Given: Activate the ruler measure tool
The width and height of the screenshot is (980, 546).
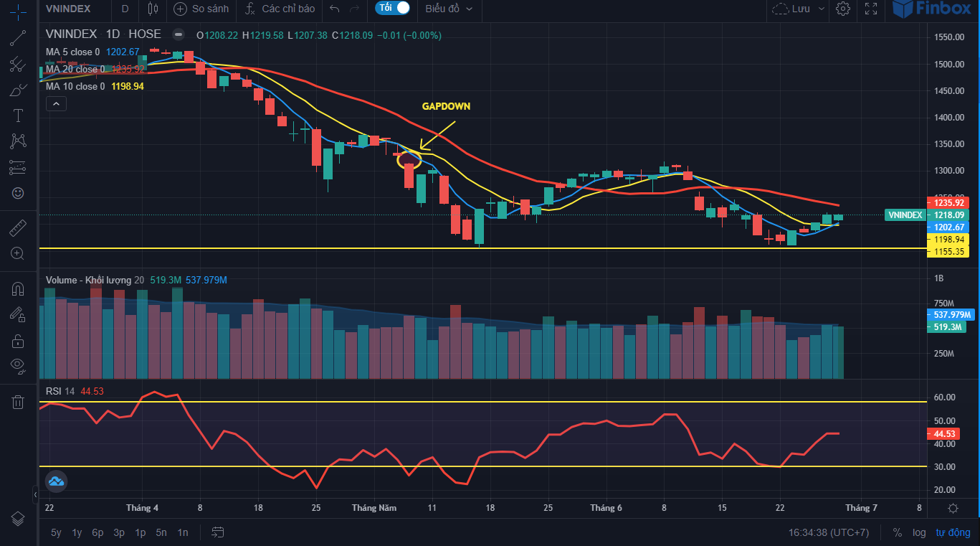Looking at the screenshot, I should click(x=18, y=229).
